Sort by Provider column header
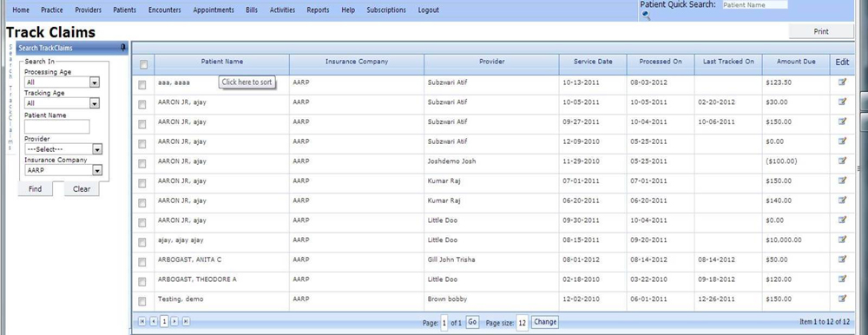 [491, 62]
